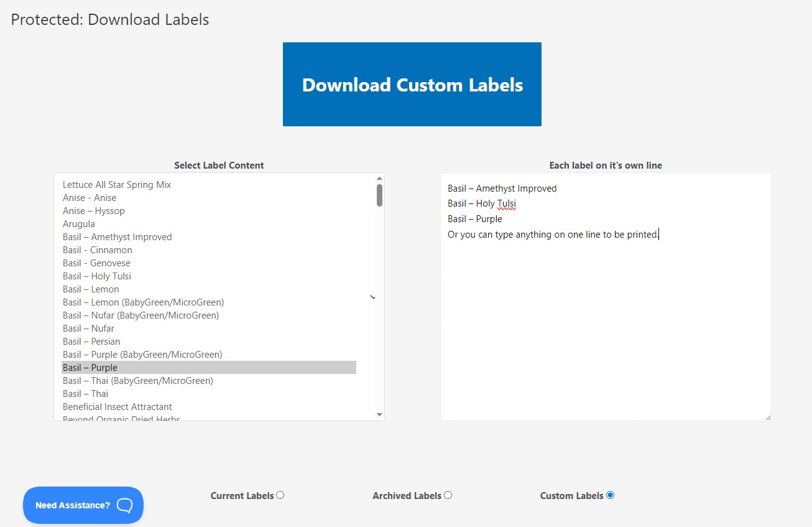Click the Download Custom Labels button

click(x=412, y=85)
